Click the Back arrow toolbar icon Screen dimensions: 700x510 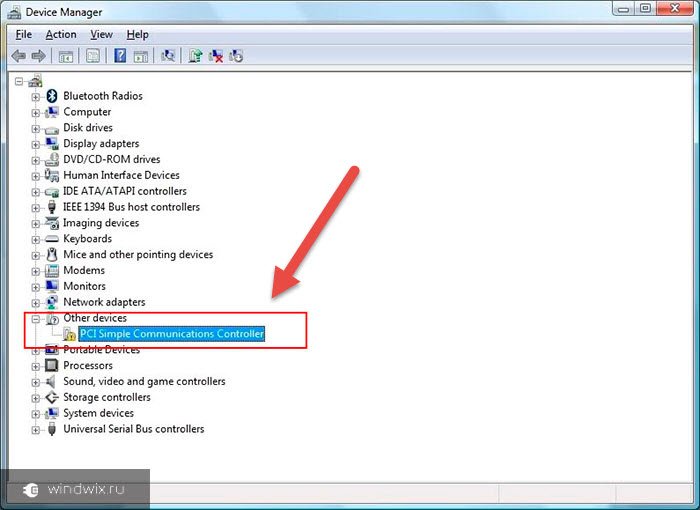[x=18, y=56]
